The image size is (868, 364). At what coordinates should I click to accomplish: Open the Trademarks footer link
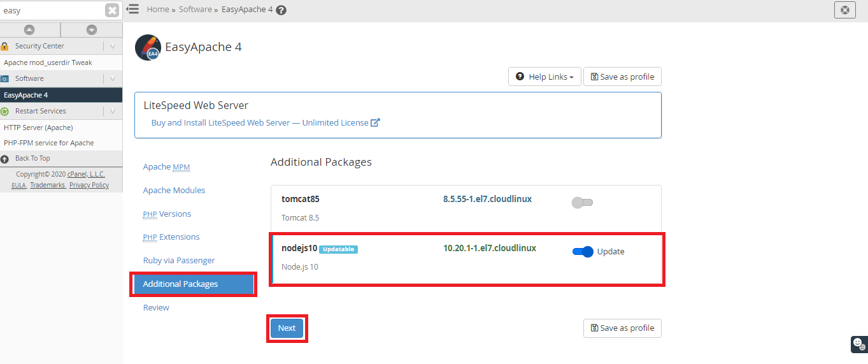pos(48,185)
